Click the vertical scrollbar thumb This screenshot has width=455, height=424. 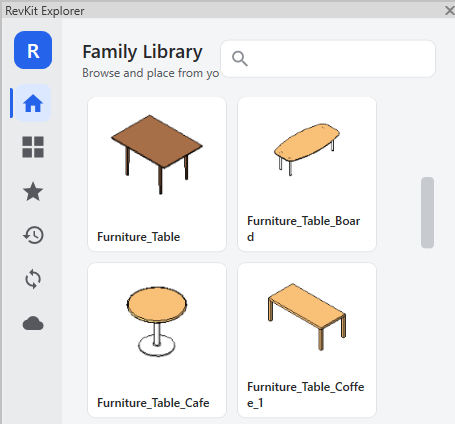427,213
